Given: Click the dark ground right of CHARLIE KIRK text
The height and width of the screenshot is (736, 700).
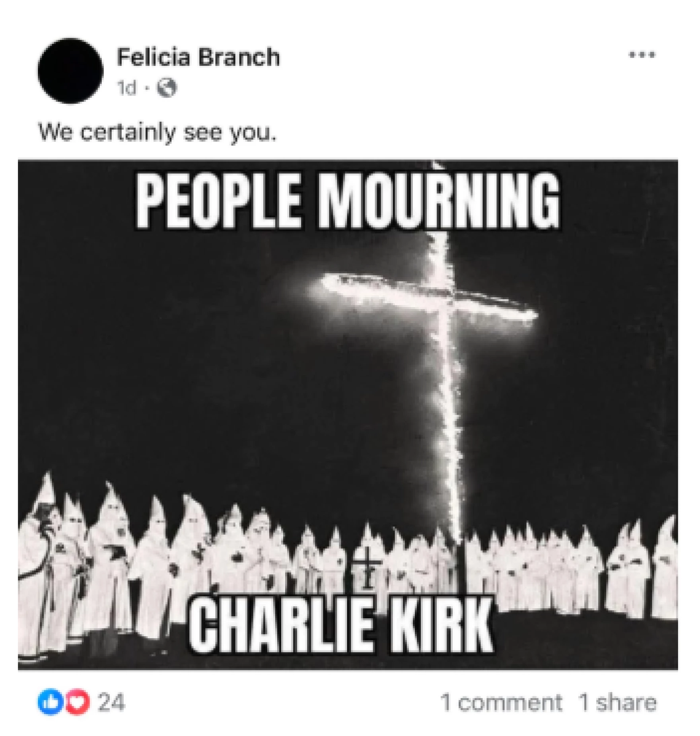Looking at the screenshot, I should click(585, 644).
